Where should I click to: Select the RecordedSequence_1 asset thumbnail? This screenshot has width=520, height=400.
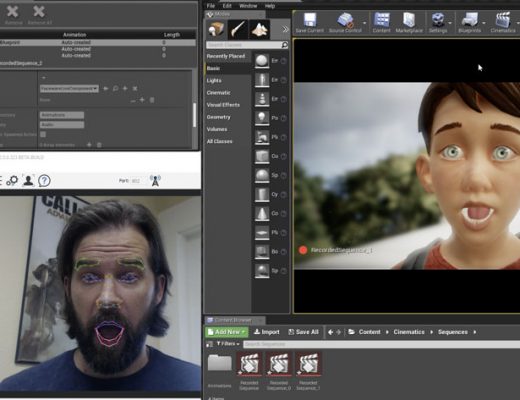(x=308, y=364)
